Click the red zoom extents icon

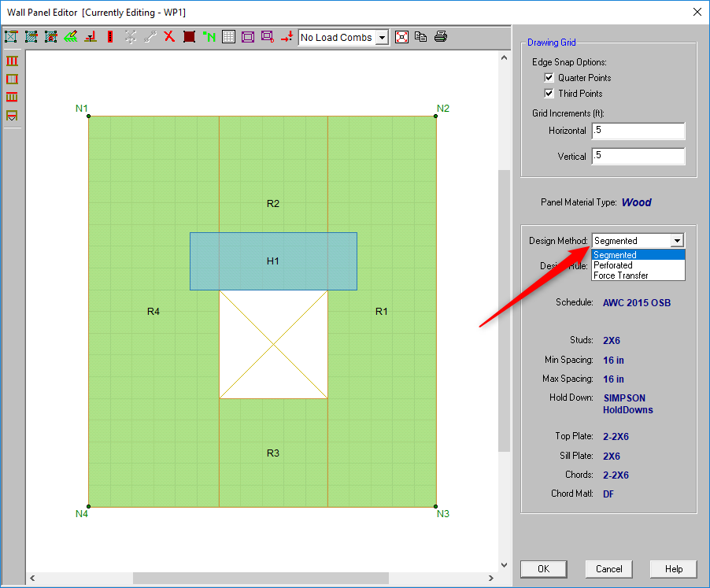(401, 37)
